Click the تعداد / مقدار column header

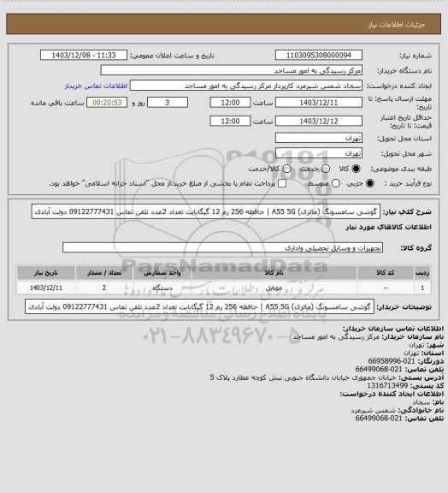click(104, 273)
